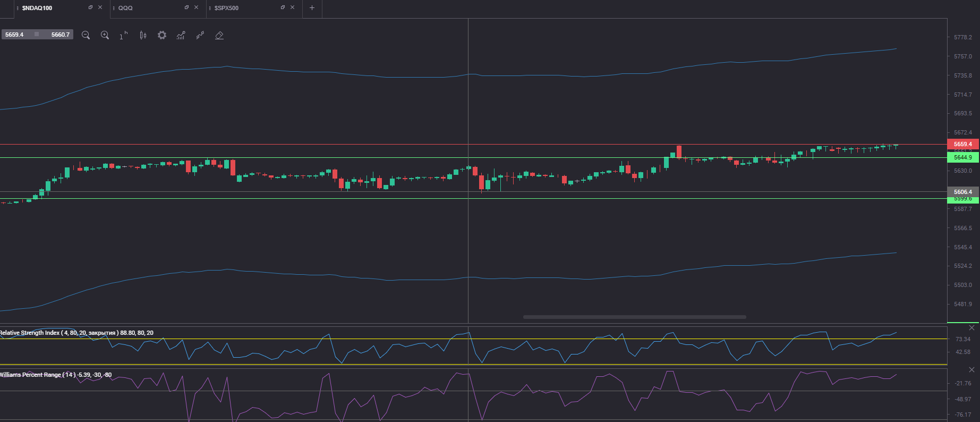Image resolution: width=980 pixels, height=422 pixels.
Task: Click the 5735.8 price axis value
Action: click(962, 75)
